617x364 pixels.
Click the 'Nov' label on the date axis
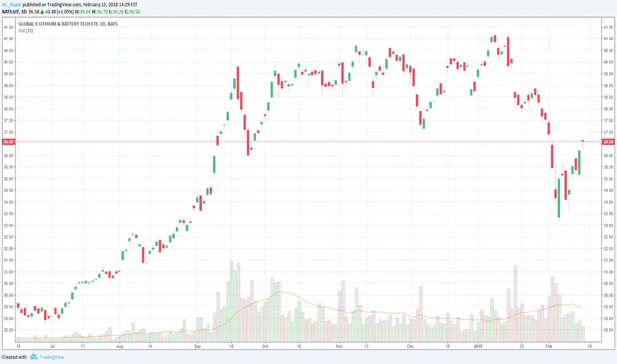pyautogui.click(x=339, y=346)
